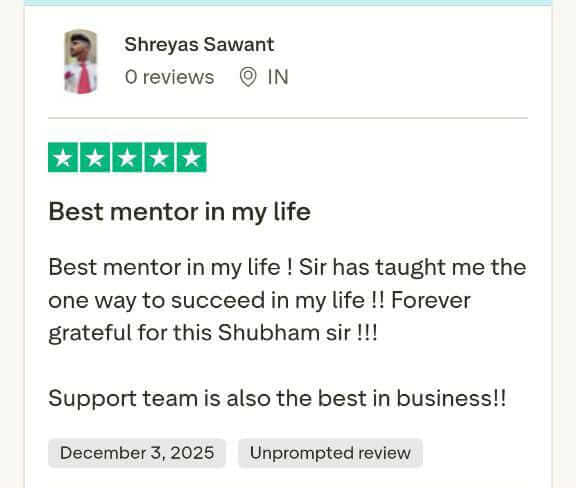Click the second green rating star
This screenshot has height=488, width=576.
pyautogui.click(x=95, y=157)
